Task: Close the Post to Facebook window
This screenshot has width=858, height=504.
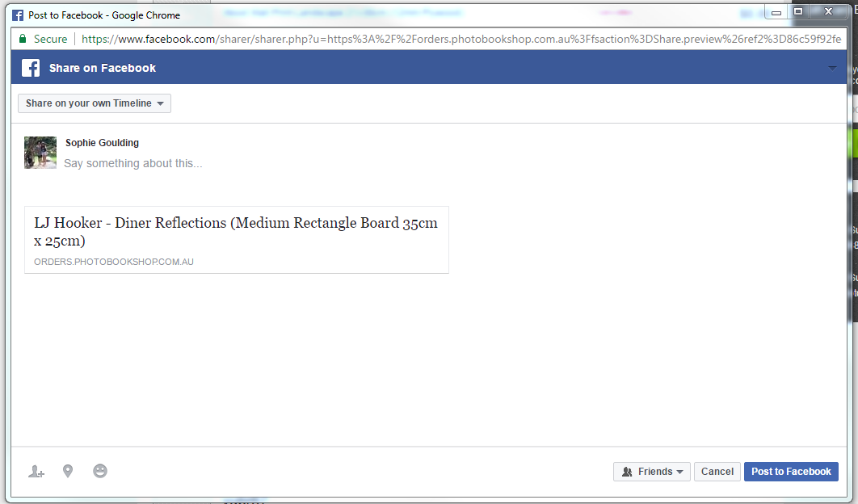Action: point(828,11)
